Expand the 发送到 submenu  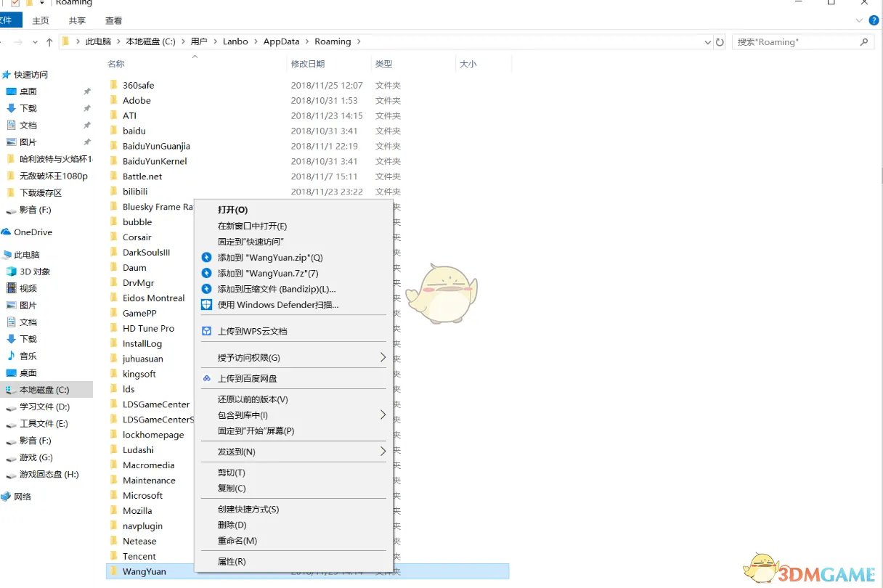coord(383,452)
